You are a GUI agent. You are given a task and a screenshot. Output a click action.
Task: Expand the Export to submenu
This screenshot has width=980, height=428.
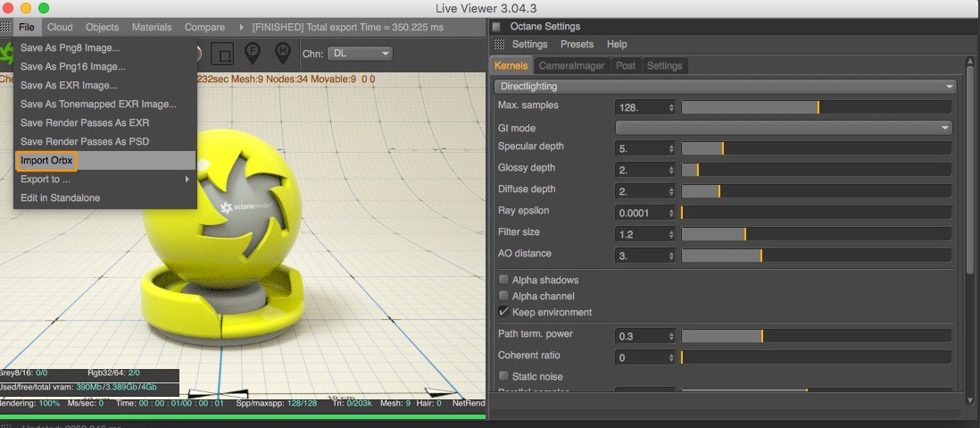[105, 179]
